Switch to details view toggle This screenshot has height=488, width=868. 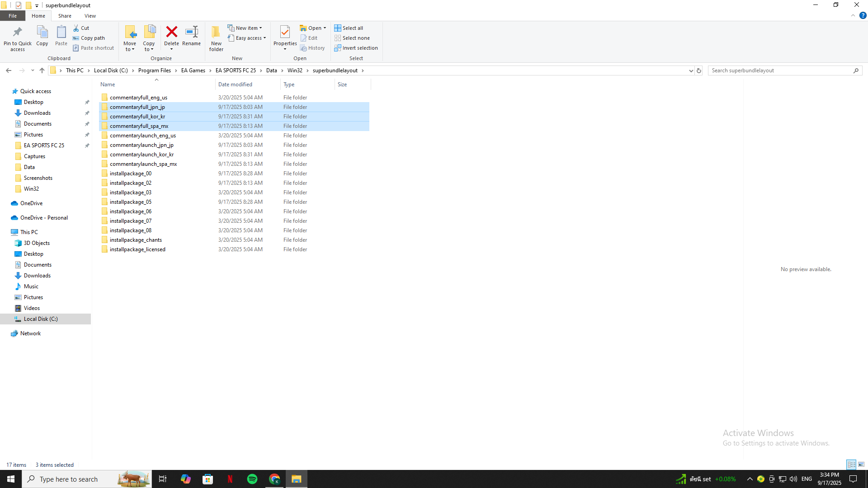coord(851,465)
